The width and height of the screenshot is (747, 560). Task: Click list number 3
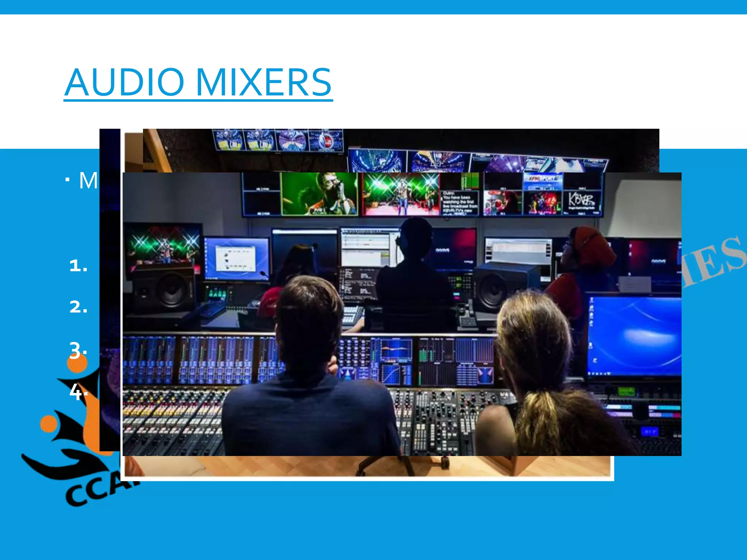coord(78,350)
